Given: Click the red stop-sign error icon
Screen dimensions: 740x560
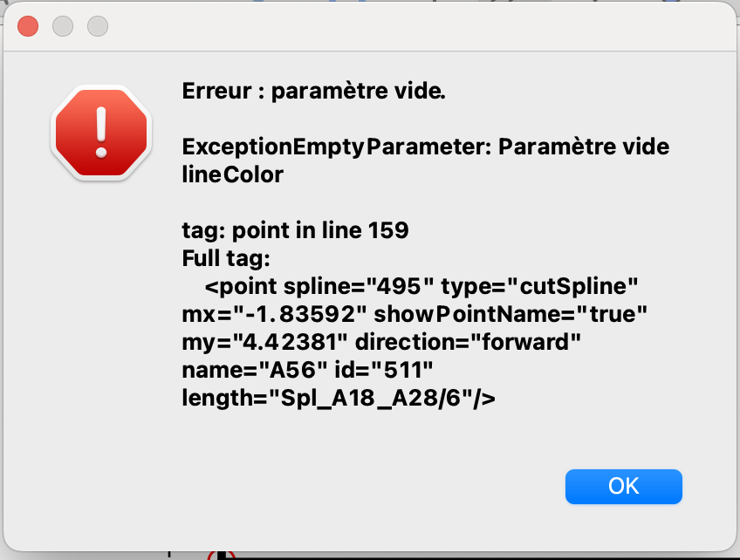Looking at the screenshot, I should [102, 133].
